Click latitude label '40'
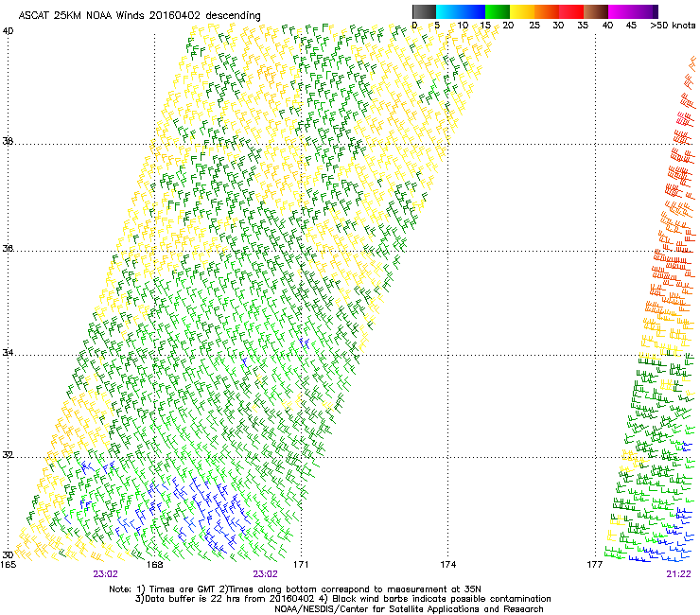700x615 pixels. pos(8,31)
